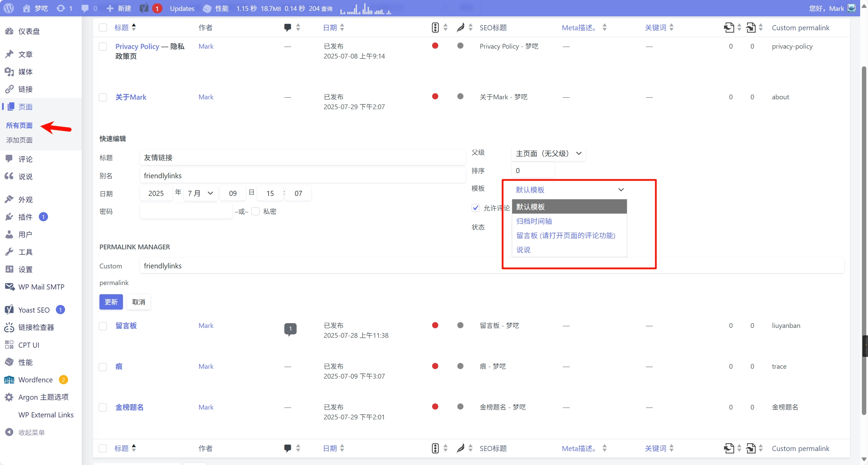Viewport: 868px width, 465px height.
Task: Choose 留言板 template option
Action: 569,235
